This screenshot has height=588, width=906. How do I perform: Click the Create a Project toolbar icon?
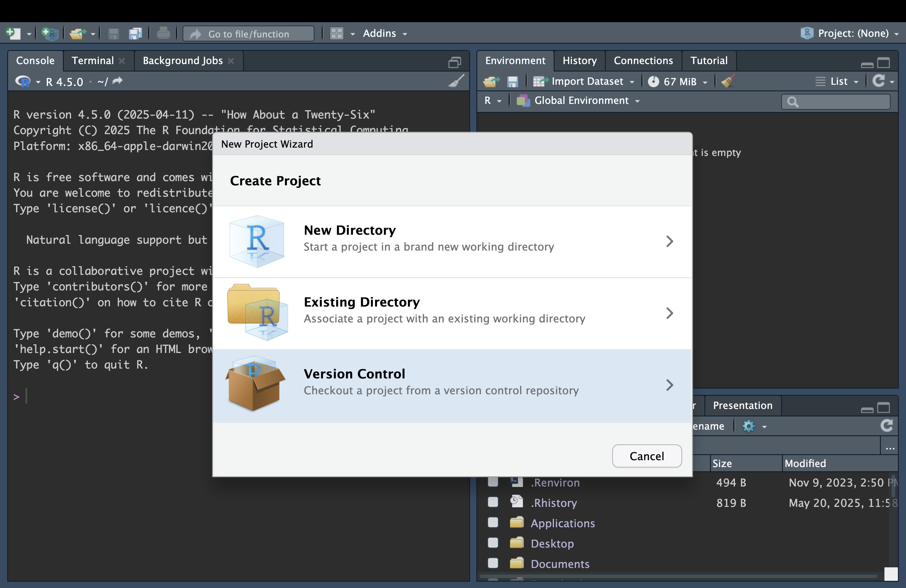click(x=49, y=34)
